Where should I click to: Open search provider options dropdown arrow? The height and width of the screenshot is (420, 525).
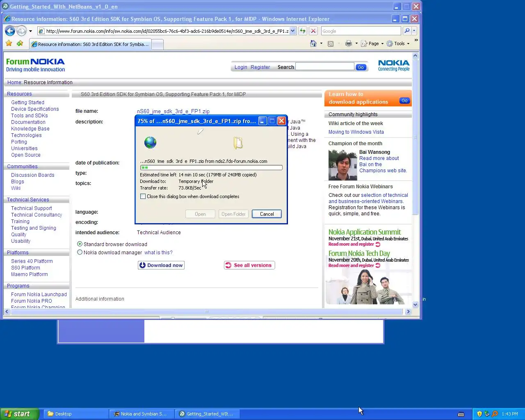click(x=414, y=31)
